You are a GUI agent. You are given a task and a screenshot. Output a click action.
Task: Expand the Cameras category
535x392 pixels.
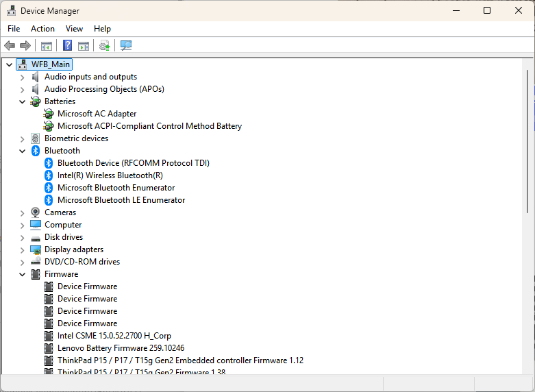click(23, 212)
